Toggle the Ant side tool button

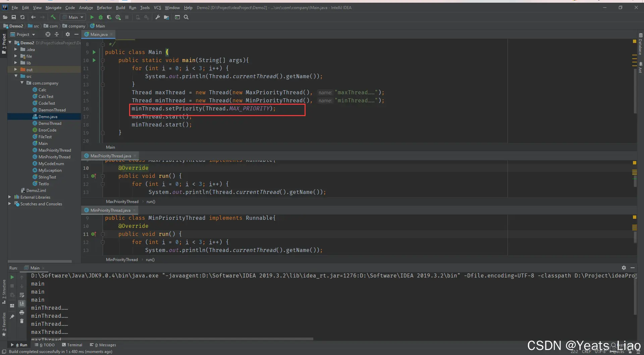(x=640, y=67)
